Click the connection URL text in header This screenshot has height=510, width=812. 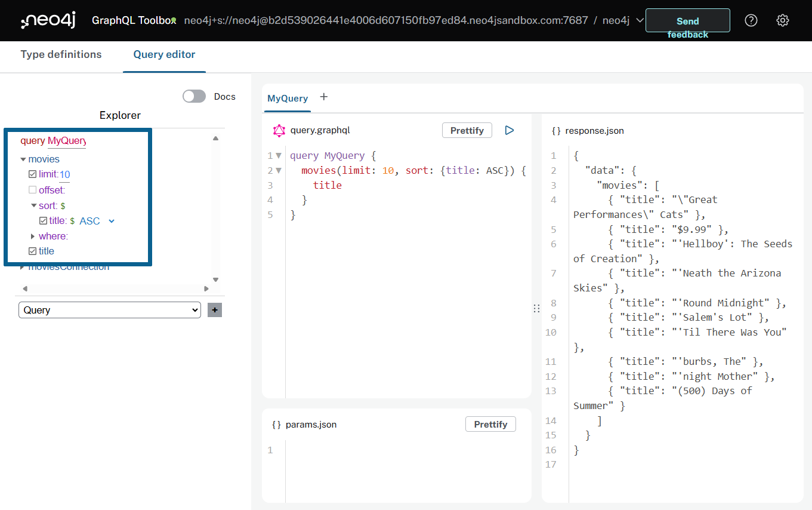point(386,20)
